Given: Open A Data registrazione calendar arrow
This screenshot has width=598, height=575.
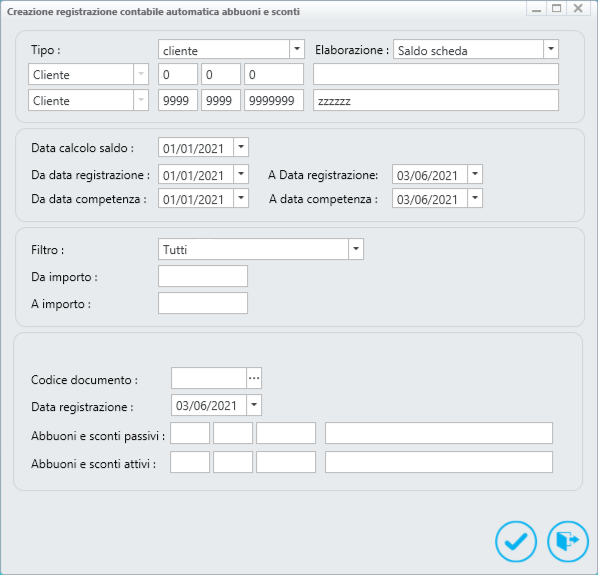Looking at the screenshot, I should tap(475, 174).
